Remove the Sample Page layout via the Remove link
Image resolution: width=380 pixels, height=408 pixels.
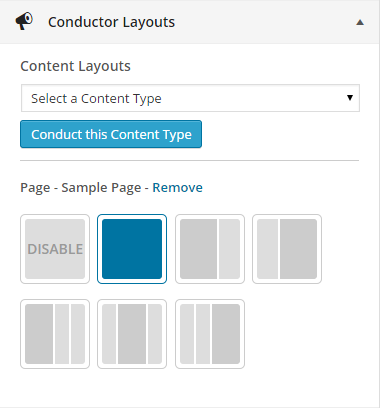177,187
